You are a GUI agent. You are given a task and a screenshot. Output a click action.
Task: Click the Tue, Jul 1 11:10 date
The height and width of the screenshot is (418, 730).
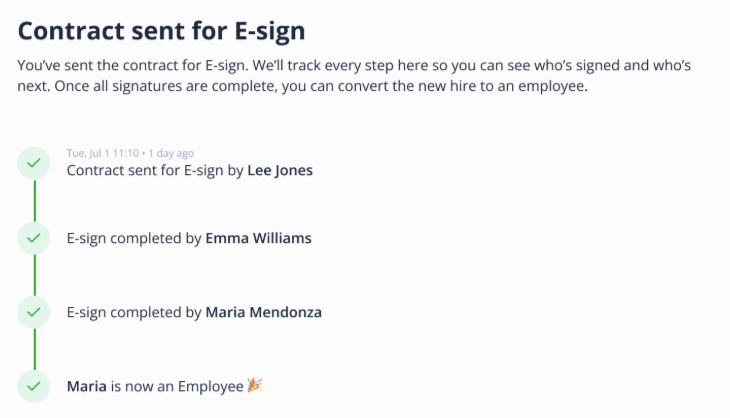102,153
